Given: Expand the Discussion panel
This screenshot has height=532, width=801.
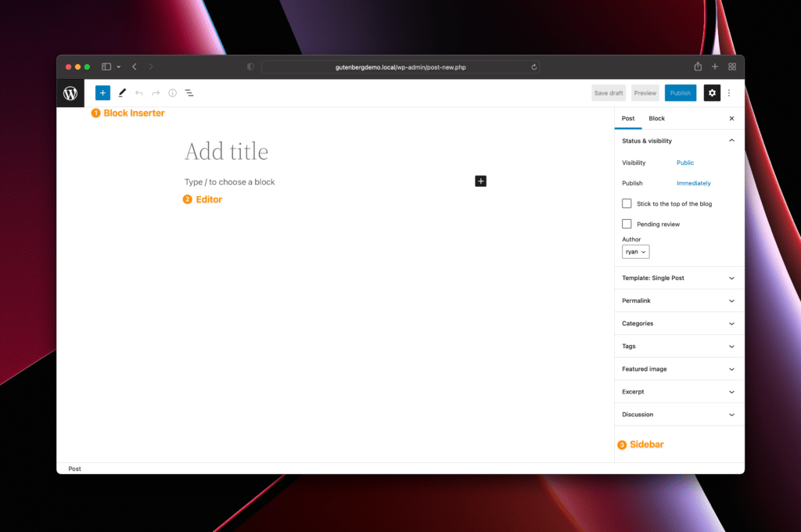Looking at the screenshot, I should pyautogui.click(x=678, y=415).
